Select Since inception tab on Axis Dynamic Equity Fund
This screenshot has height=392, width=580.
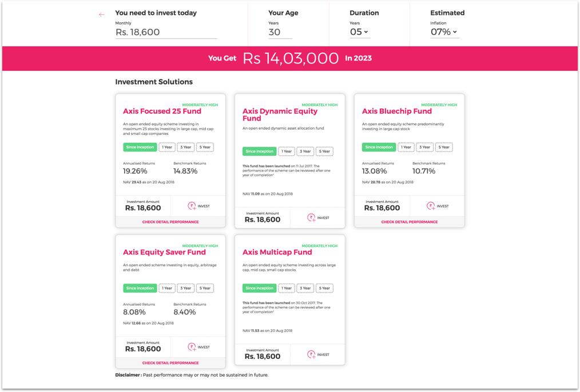point(259,151)
